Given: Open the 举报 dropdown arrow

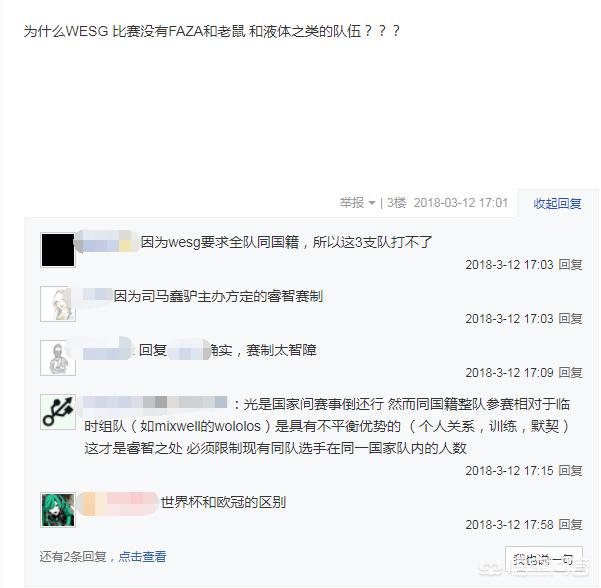Looking at the screenshot, I should coord(371,203).
